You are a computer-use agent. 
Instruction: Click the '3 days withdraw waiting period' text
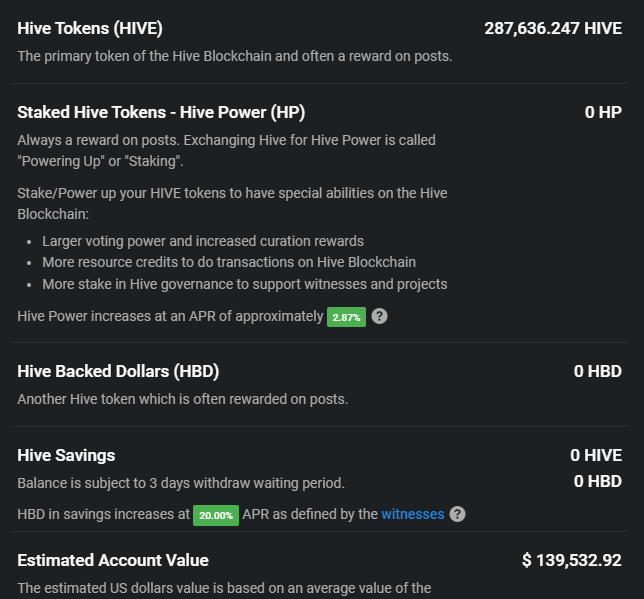pos(246,483)
